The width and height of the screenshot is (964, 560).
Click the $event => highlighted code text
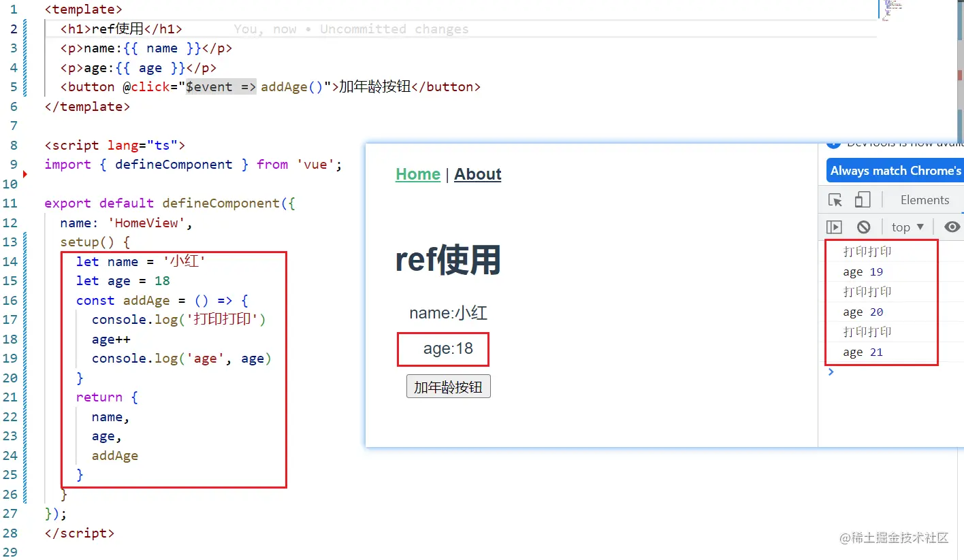[221, 87]
